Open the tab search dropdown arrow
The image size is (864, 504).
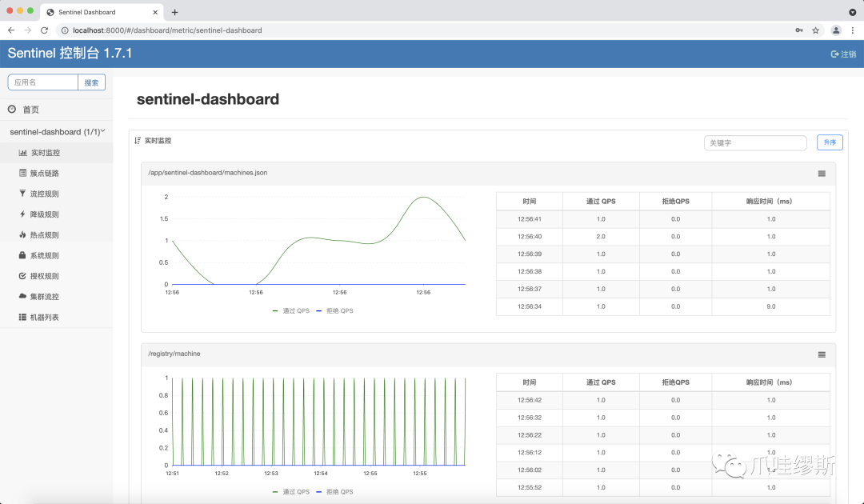pyautogui.click(x=853, y=12)
